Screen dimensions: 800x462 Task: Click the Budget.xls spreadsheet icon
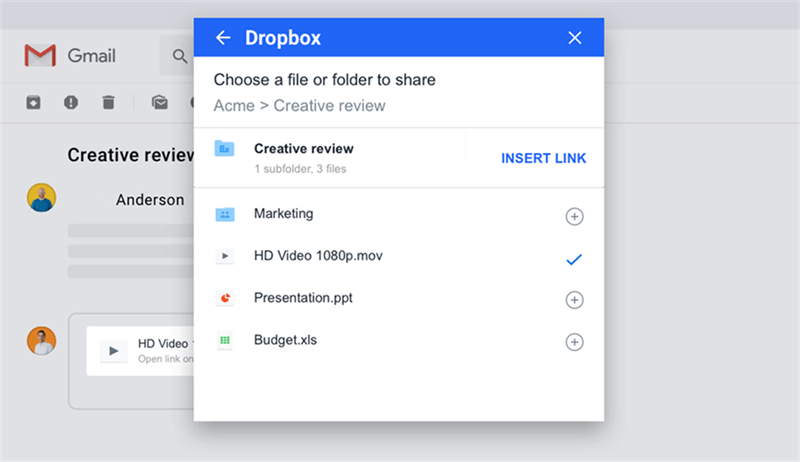click(x=224, y=340)
